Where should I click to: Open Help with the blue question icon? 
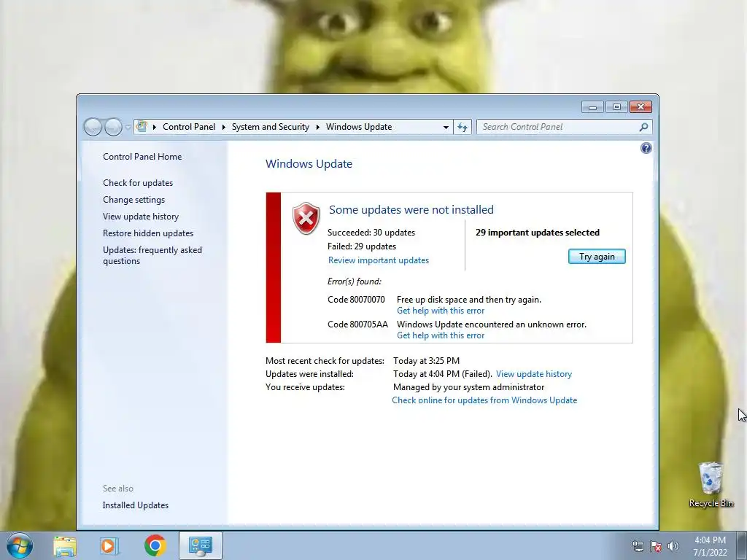pyautogui.click(x=646, y=148)
